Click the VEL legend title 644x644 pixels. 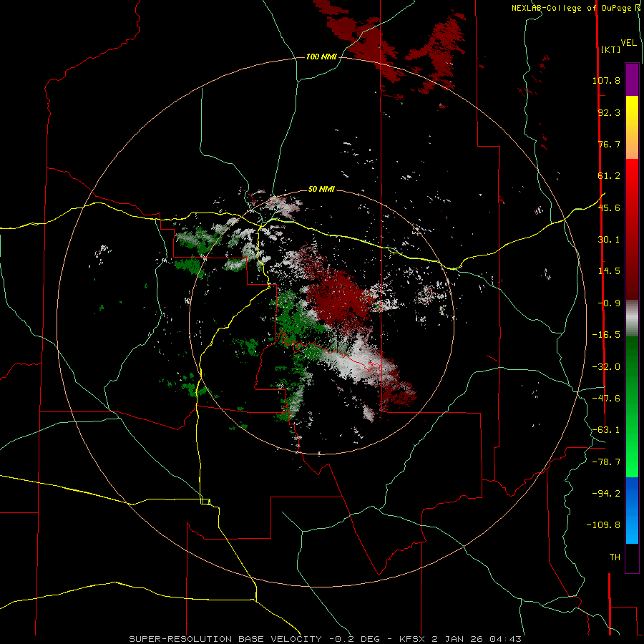coord(628,43)
